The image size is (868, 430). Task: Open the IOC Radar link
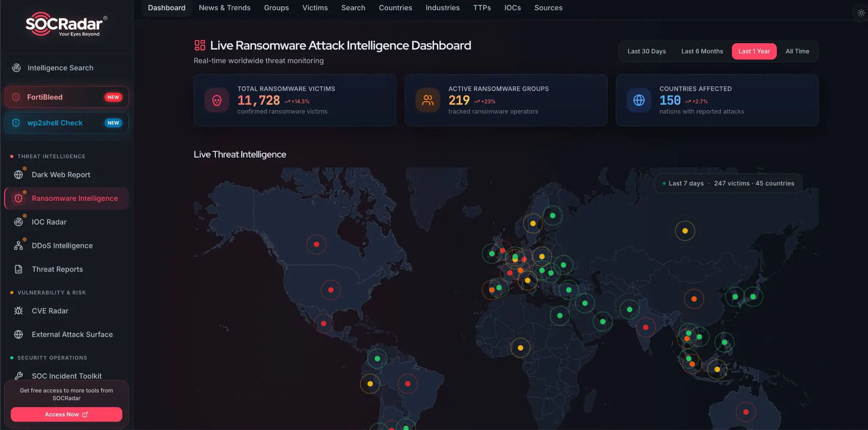point(67,222)
